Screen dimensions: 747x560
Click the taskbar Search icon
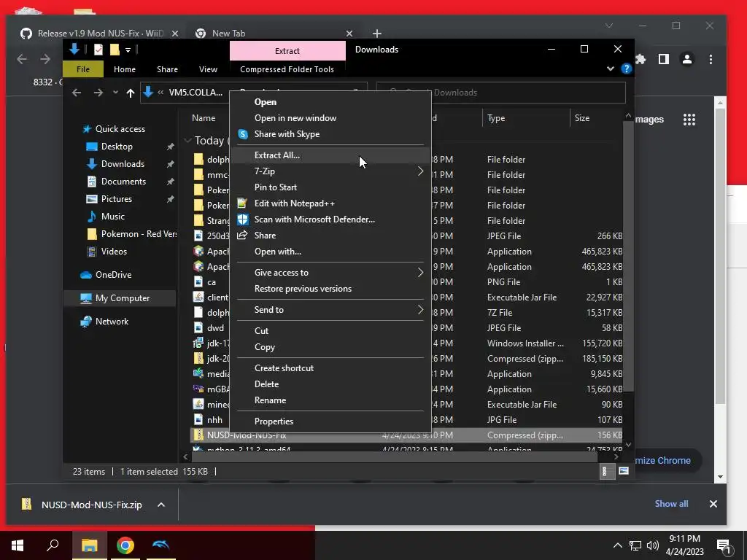(x=53, y=545)
